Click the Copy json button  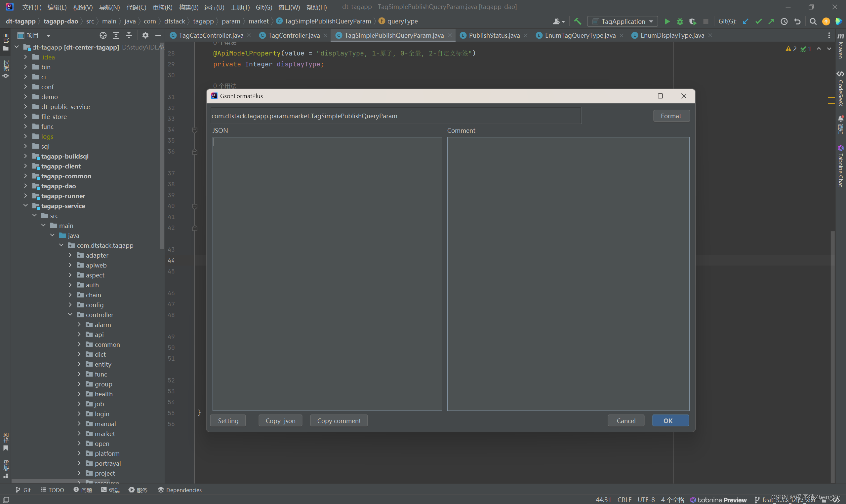tap(280, 421)
